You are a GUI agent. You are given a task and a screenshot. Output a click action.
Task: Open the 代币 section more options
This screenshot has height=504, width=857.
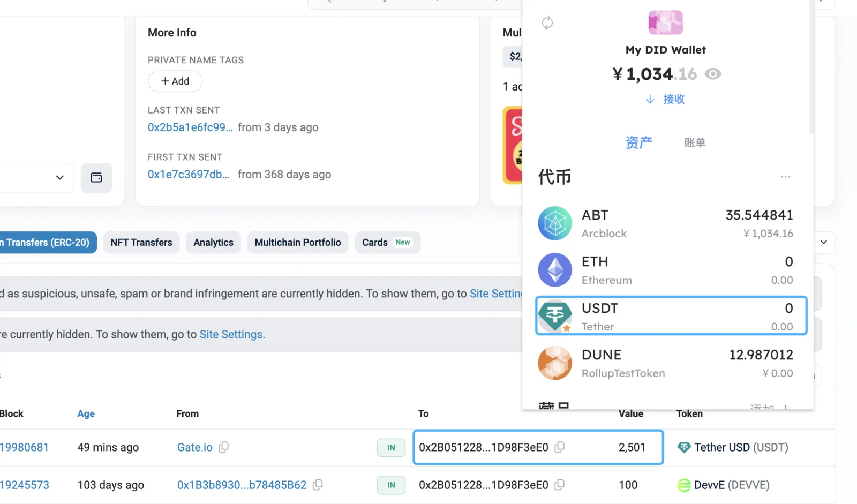[785, 177]
